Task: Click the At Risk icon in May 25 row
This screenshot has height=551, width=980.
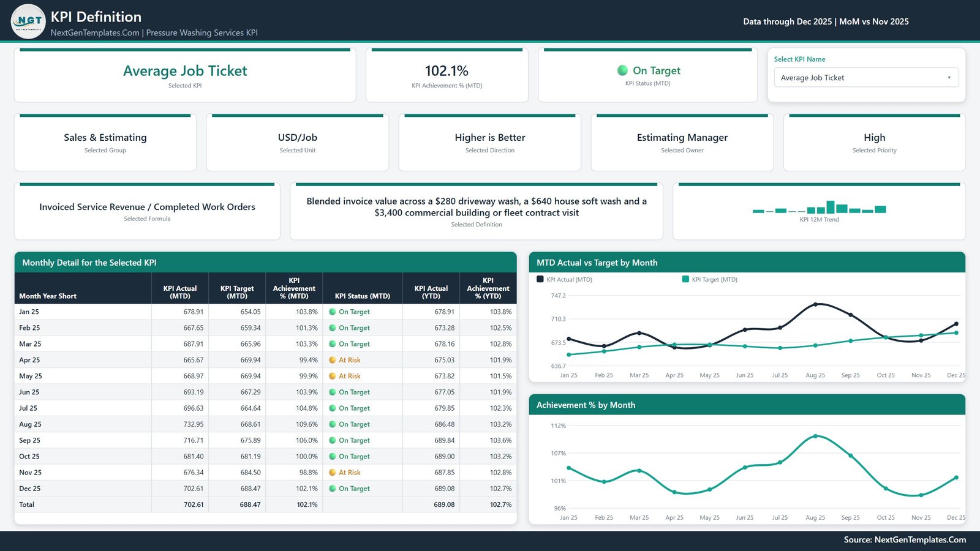Action: (333, 376)
